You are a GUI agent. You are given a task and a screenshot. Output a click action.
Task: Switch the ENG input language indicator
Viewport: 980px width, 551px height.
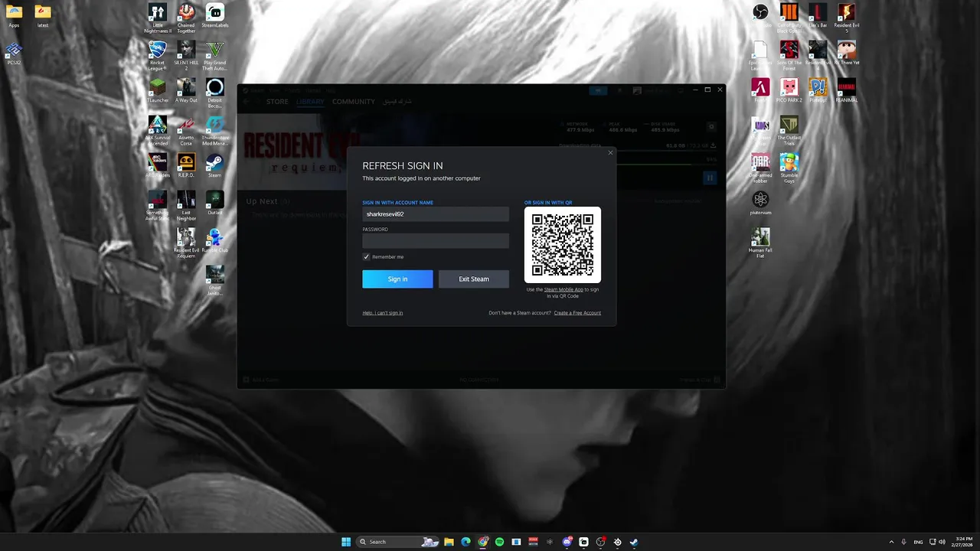[x=918, y=542]
